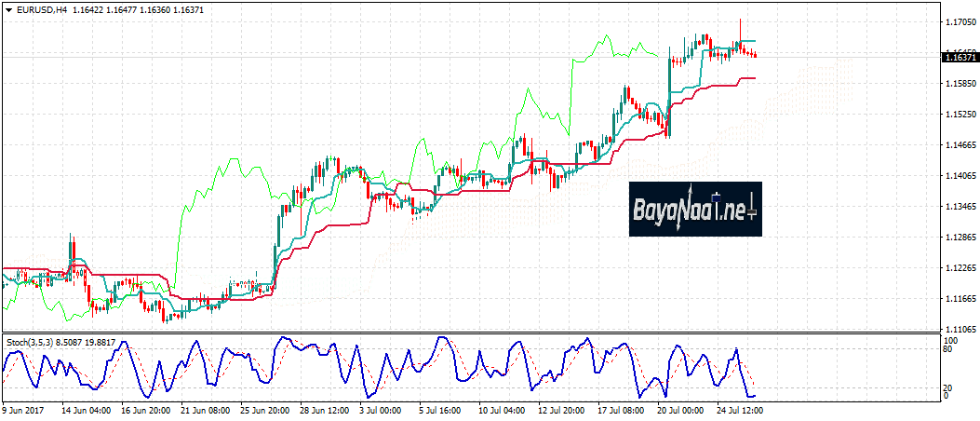This screenshot has height=421, width=980.
Task: Click the 1.11065 price axis level
Action: coord(959,330)
